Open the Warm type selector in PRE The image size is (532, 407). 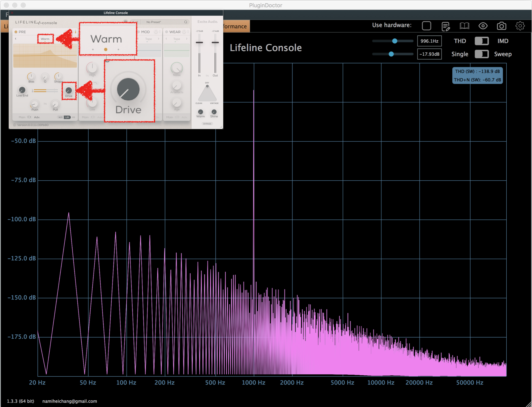pyautogui.click(x=45, y=39)
